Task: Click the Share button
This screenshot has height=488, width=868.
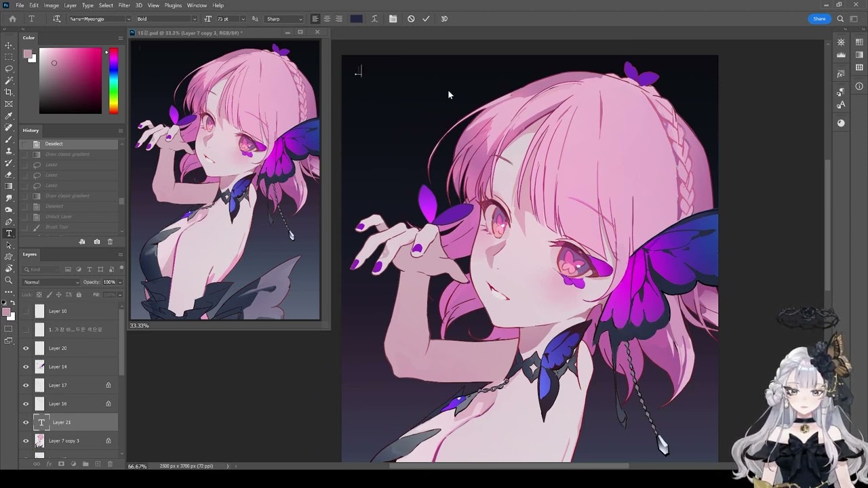Action: tap(819, 19)
